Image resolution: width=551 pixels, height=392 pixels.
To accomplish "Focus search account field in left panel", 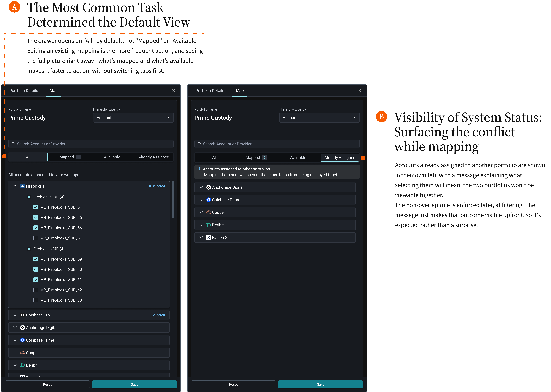I will point(91,144).
